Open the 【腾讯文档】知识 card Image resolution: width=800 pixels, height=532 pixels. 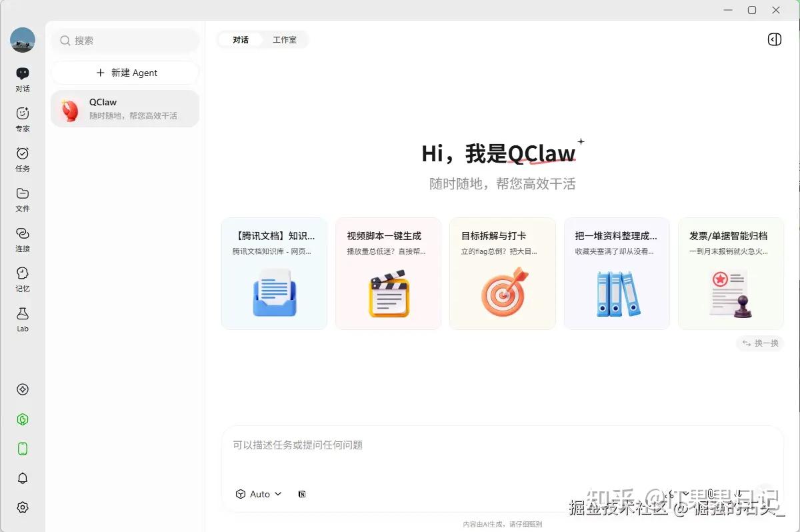point(275,273)
